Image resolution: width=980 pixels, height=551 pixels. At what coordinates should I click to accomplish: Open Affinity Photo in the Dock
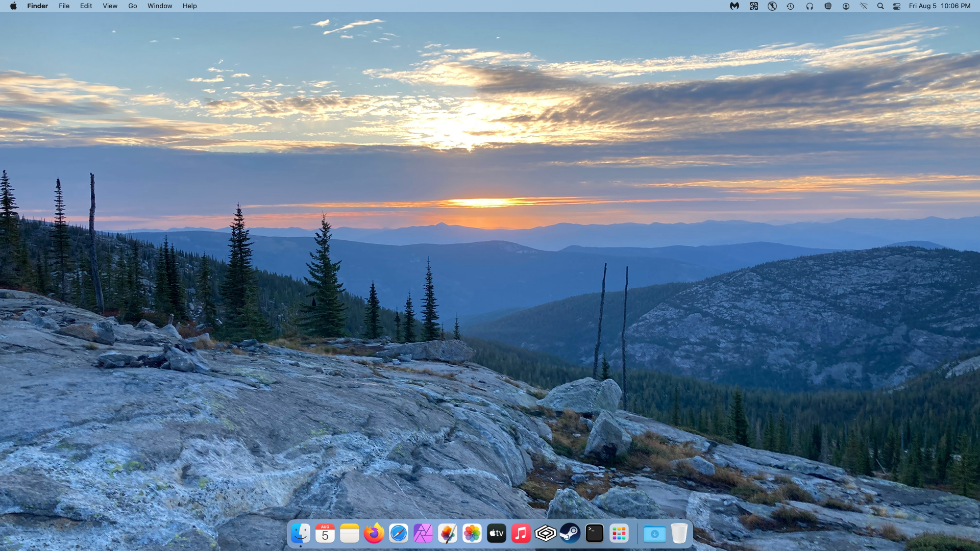coord(423,534)
